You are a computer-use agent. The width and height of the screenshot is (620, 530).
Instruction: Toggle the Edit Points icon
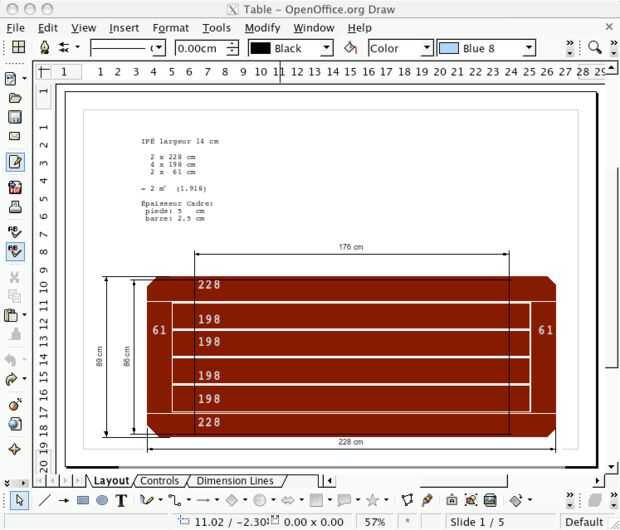click(x=407, y=500)
